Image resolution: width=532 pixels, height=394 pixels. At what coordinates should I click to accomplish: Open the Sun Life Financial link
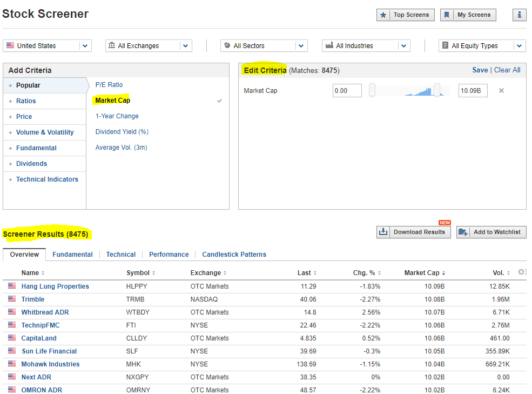(x=49, y=351)
